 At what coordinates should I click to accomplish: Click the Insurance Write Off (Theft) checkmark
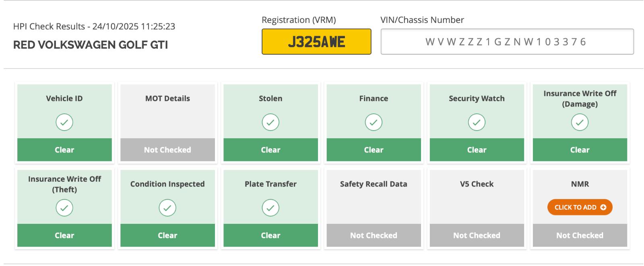click(64, 208)
